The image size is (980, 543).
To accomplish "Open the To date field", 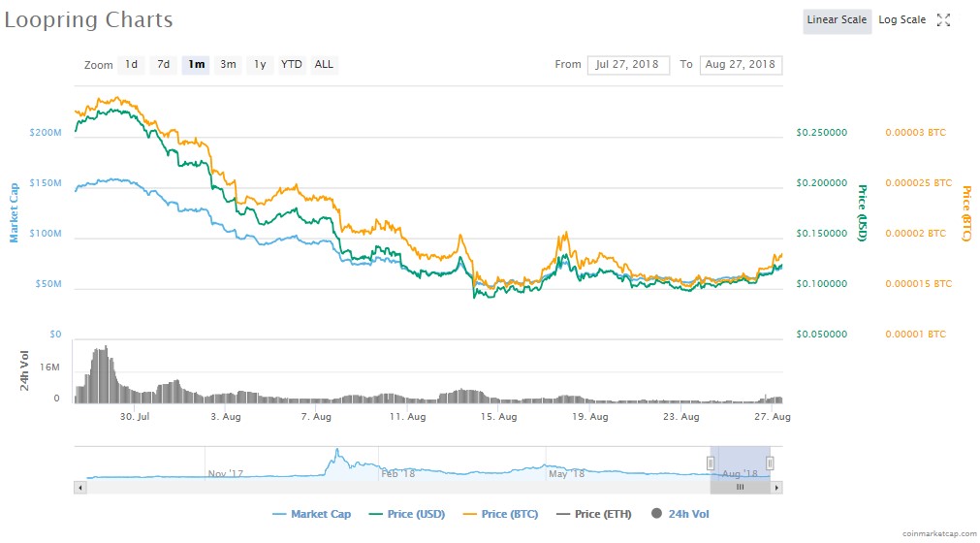I will 741,64.
